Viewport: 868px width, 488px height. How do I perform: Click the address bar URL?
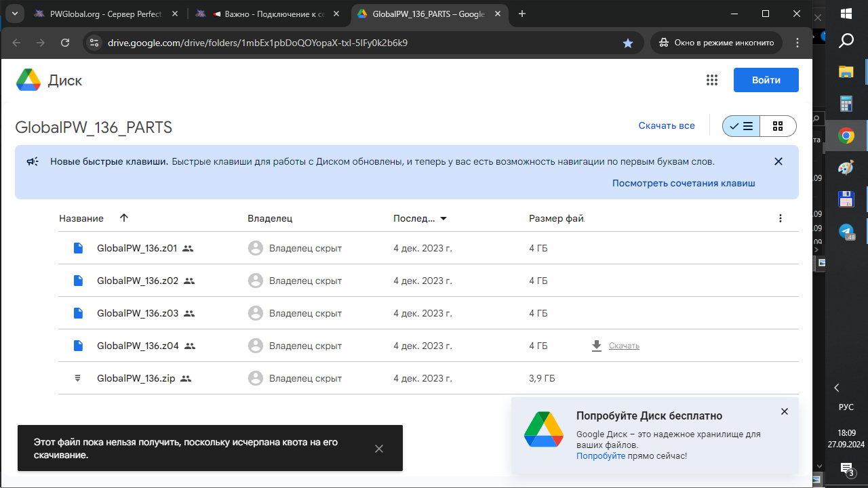pyautogui.click(x=258, y=43)
